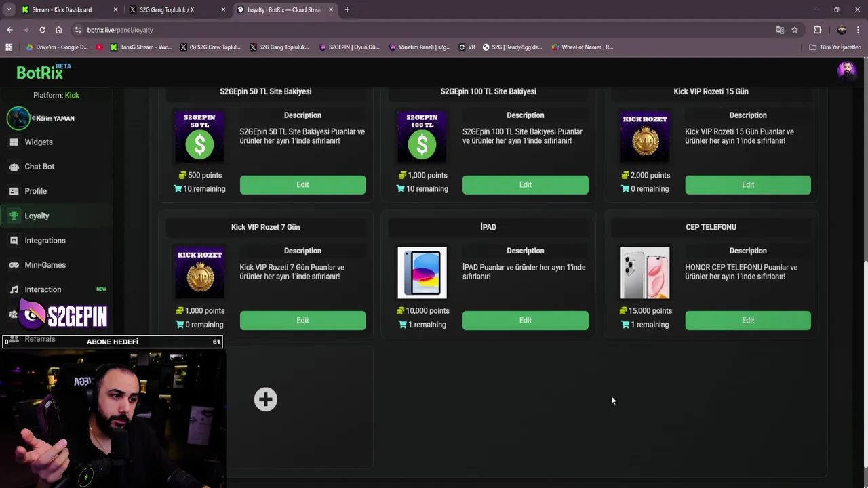Screen dimensions: 868x488
Task: Open Tüm Yer İşaretleri folder
Action: [x=835, y=47]
